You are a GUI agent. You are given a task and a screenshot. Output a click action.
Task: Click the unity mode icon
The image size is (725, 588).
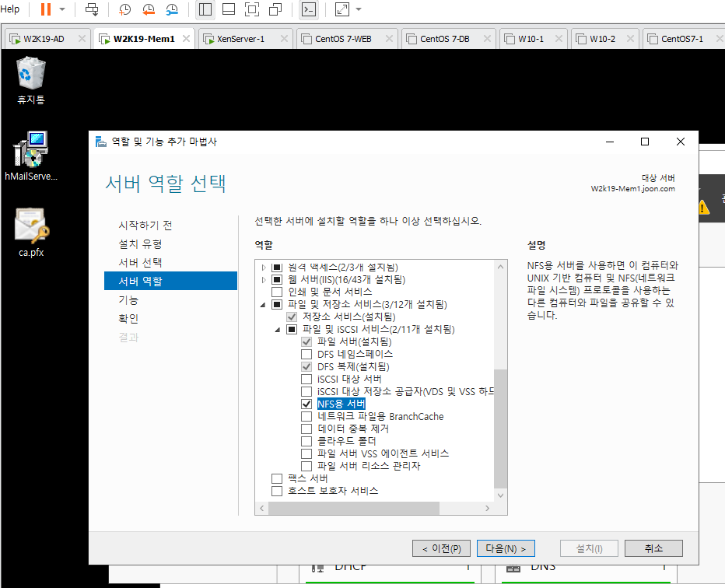point(275,9)
